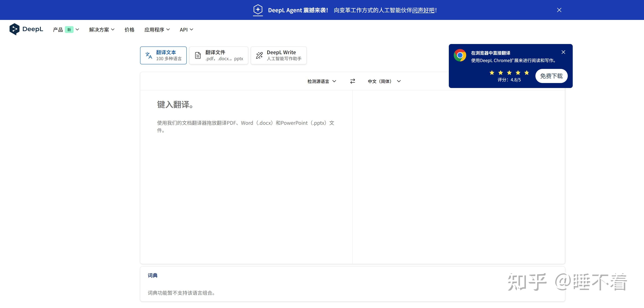Click the DeepL Write magic pen icon
The width and height of the screenshot is (644, 308).
click(259, 55)
